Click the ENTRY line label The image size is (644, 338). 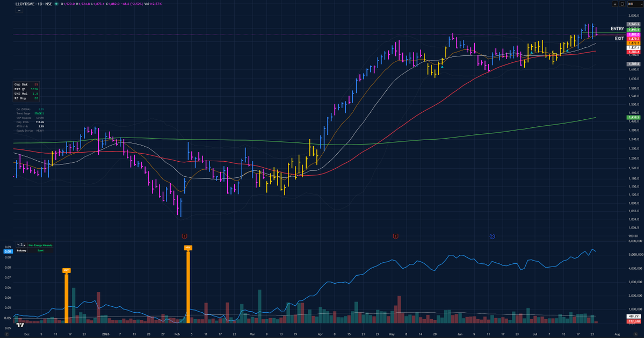(x=617, y=28)
